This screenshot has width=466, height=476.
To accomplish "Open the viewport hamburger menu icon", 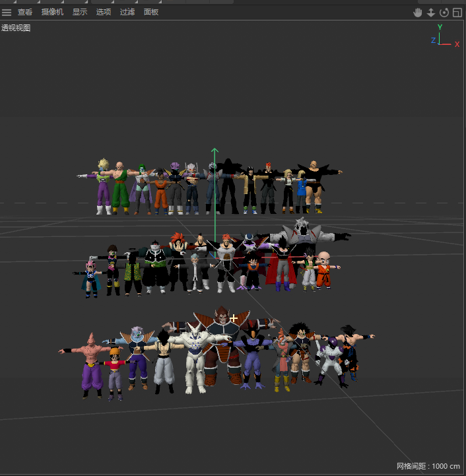I will click(x=7, y=12).
